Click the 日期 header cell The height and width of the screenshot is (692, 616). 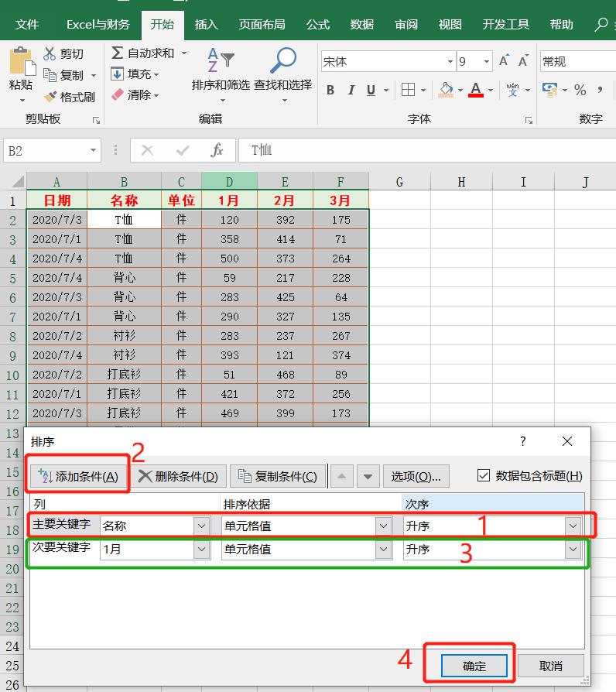pyautogui.click(x=57, y=200)
